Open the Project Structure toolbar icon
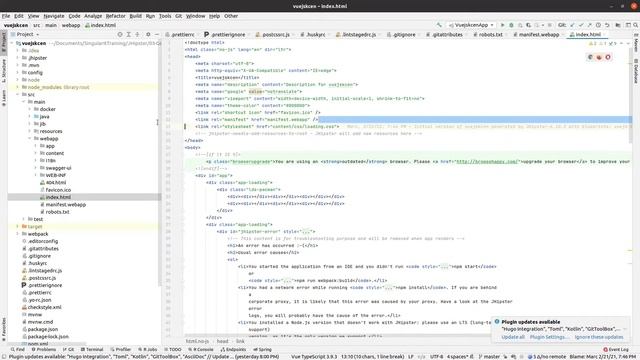The image size is (640, 360). [x=618, y=25]
